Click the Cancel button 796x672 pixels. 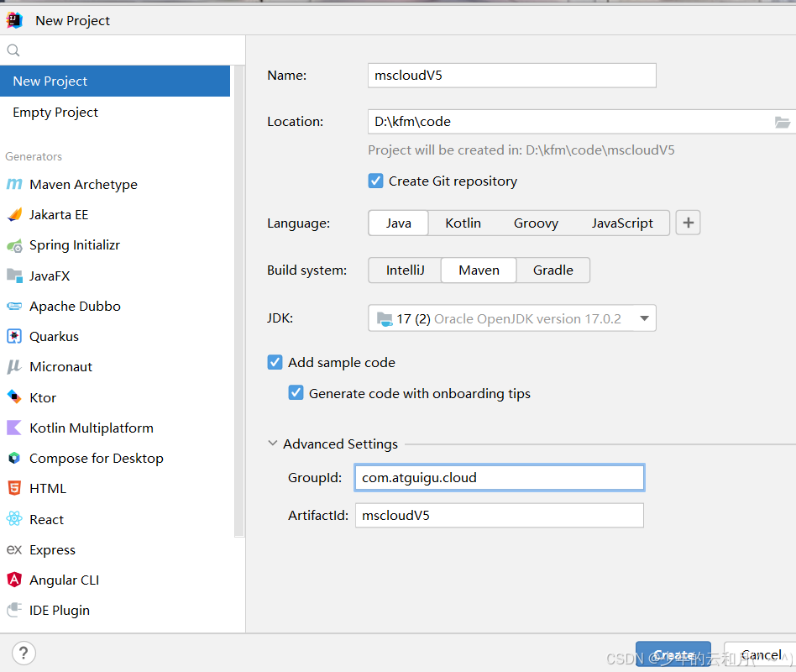pyautogui.click(x=761, y=654)
